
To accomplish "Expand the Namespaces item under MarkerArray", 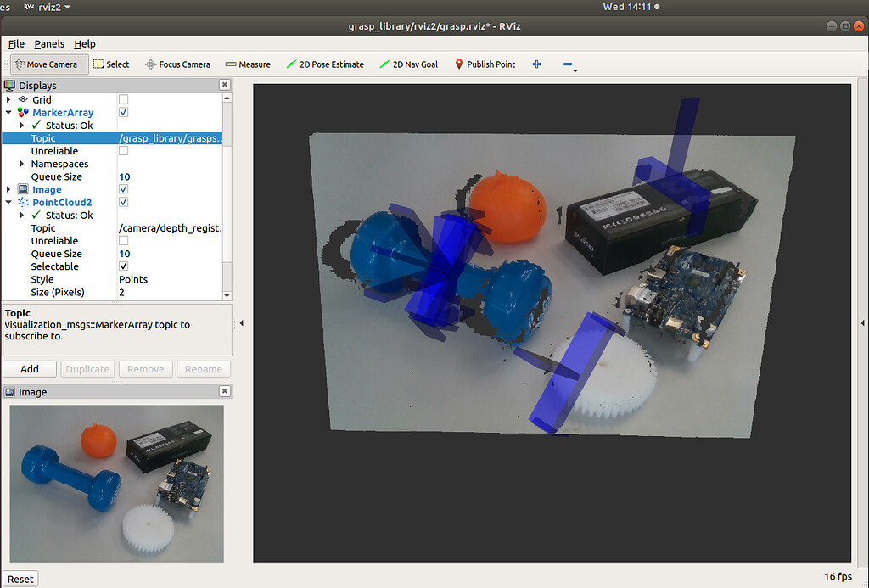I will pyautogui.click(x=20, y=164).
